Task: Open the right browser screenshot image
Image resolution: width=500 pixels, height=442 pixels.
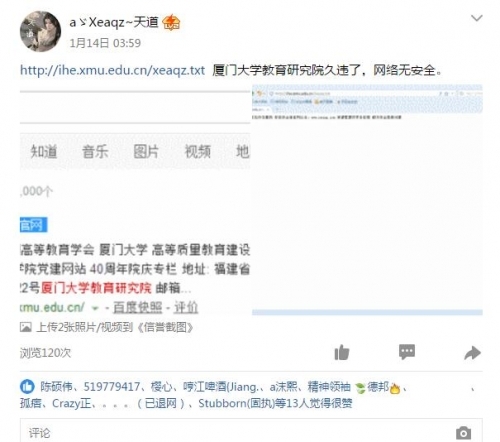Action: [367, 200]
